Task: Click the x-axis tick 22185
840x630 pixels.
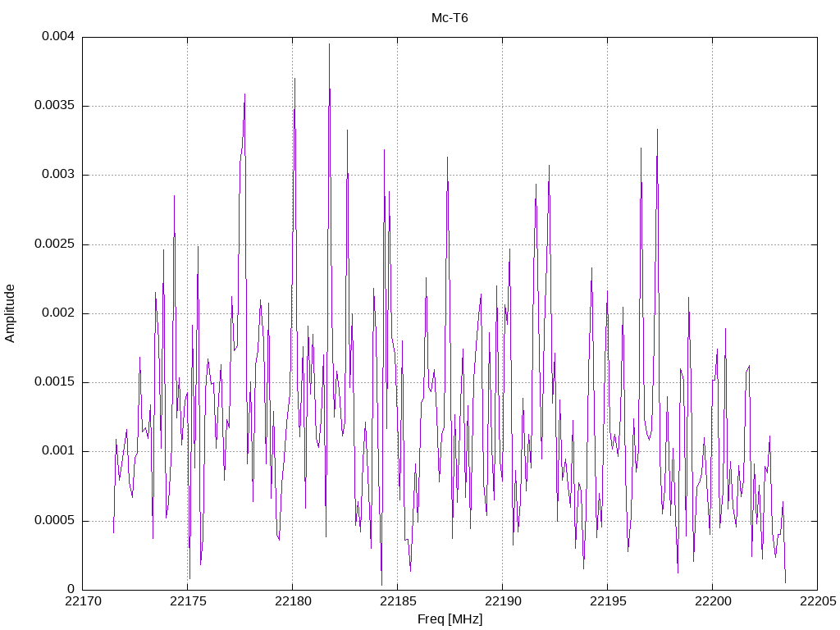Action: [398, 601]
